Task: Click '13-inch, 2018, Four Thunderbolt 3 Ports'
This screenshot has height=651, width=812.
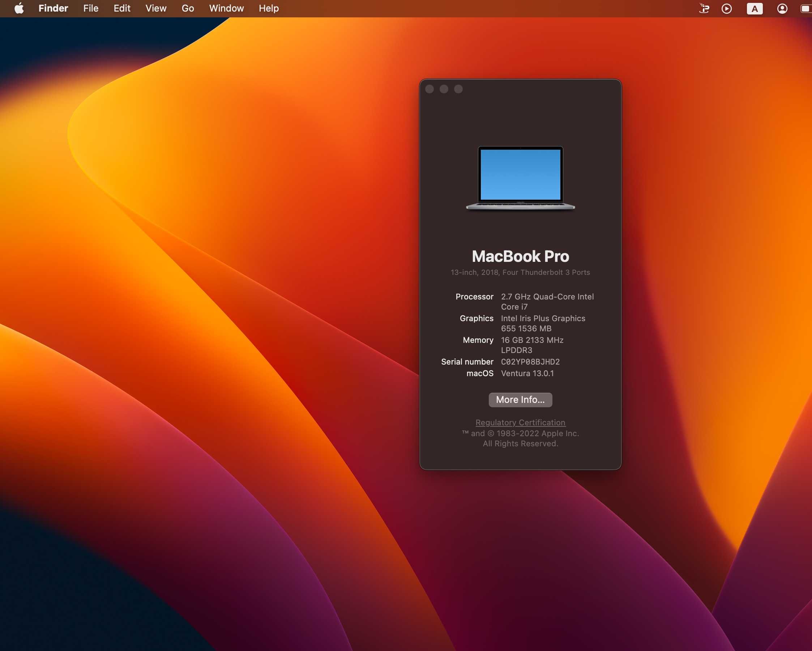Action: [520, 272]
